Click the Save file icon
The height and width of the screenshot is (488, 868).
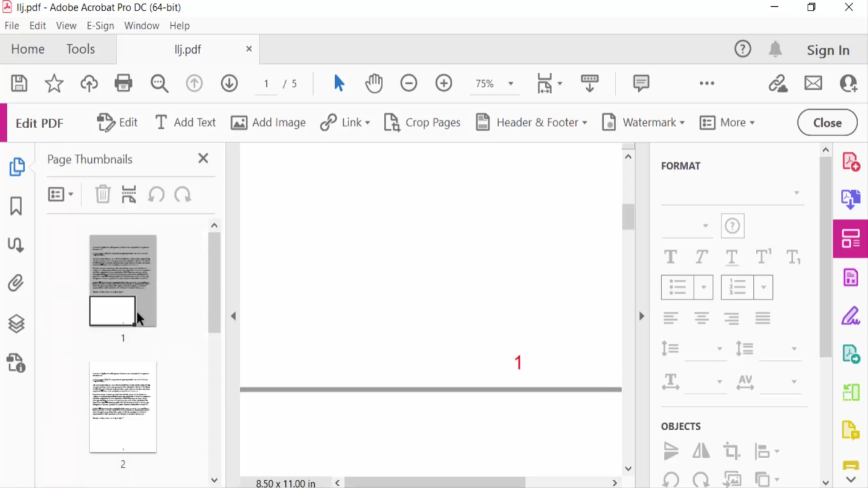[19, 83]
